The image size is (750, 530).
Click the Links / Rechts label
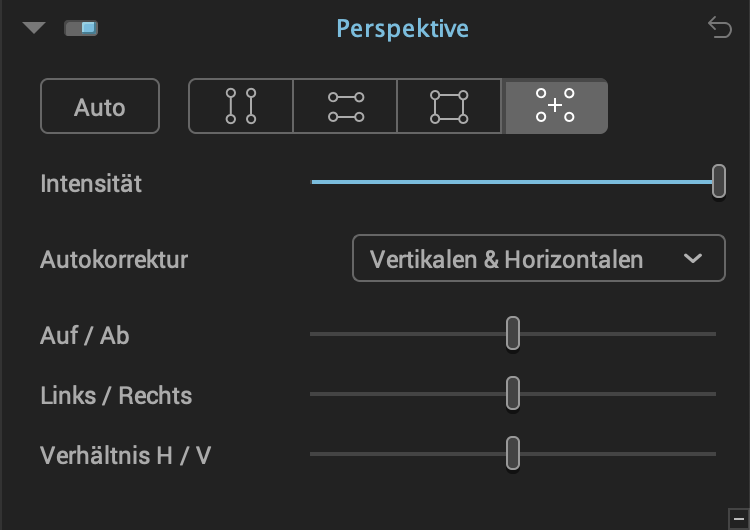116,396
